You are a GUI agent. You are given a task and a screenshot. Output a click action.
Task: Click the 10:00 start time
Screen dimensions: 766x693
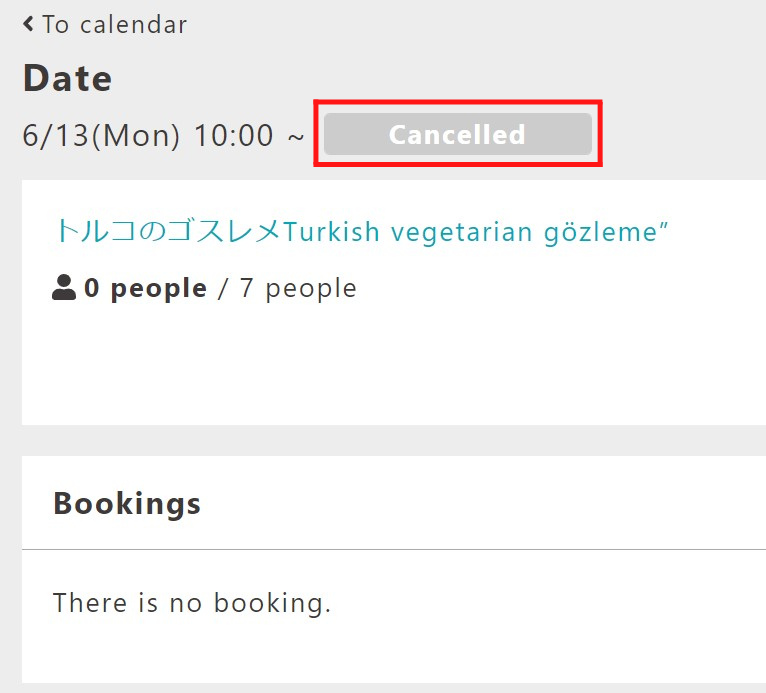tap(234, 135)
